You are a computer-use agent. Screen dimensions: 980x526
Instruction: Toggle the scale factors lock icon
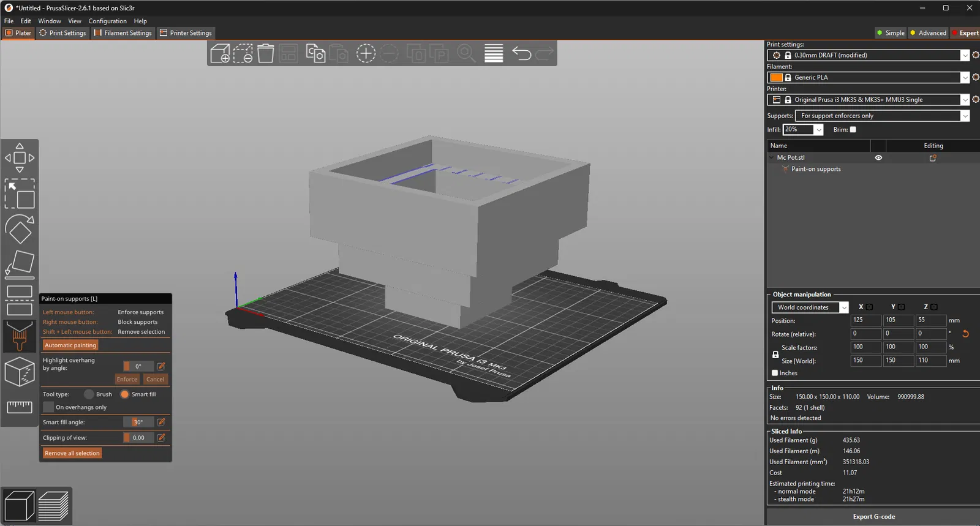click(x=775, y=355)
